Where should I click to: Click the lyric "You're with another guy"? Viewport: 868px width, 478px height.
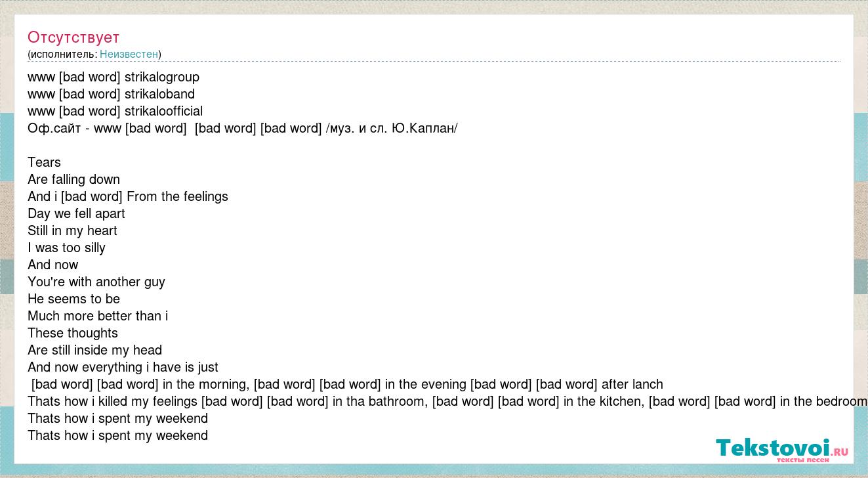point(96,282)
